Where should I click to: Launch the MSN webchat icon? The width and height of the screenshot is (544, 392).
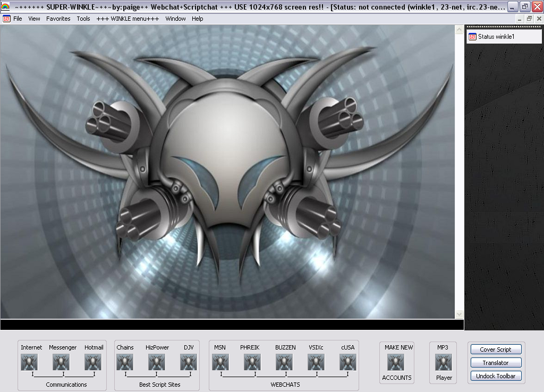tap(220, 362)
